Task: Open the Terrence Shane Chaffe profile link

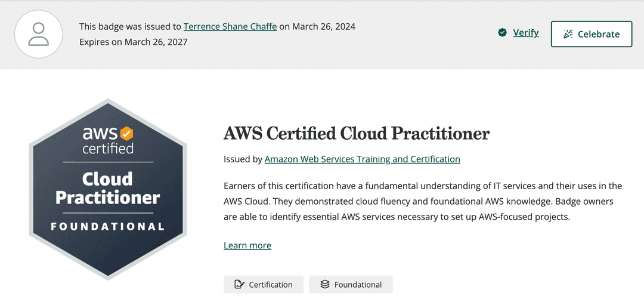Action: pyautogui.click(x=230, y=26)
